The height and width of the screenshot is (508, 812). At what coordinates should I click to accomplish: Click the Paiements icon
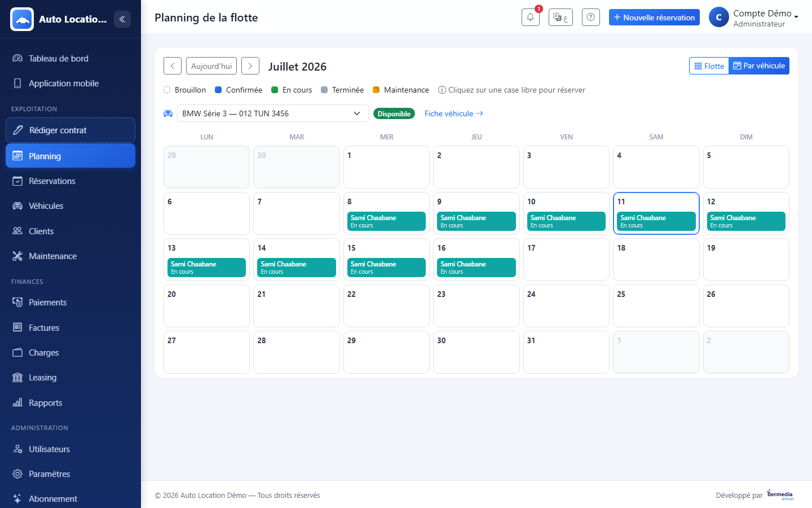[17, 302]
